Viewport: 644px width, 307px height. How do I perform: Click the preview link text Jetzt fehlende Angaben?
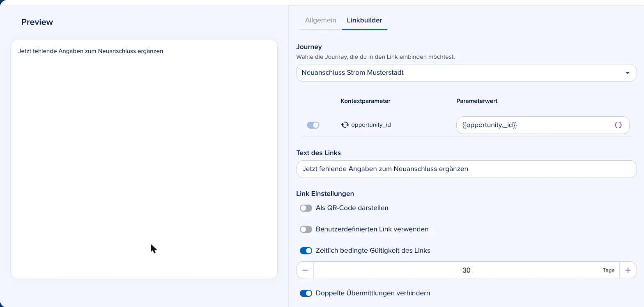click(x=91, y=51)
